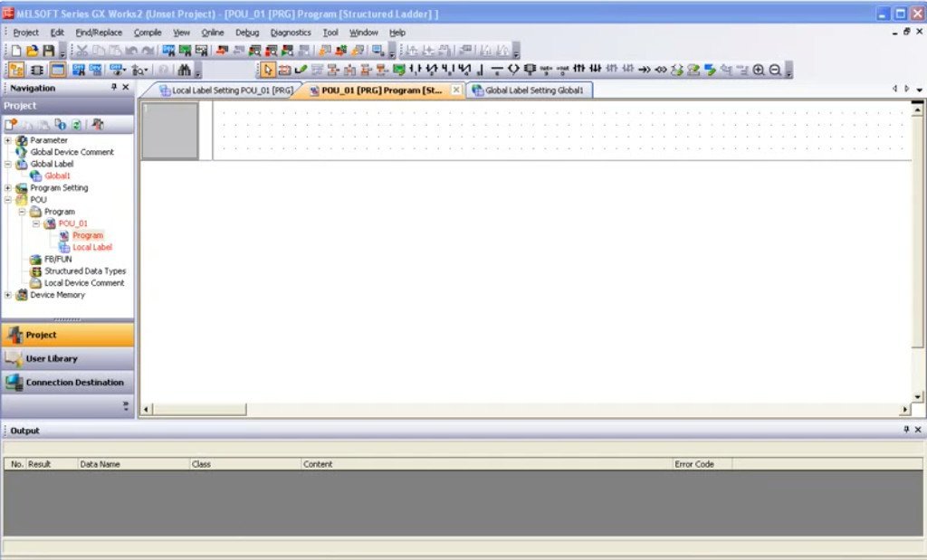Click the Zoom In magnifier icon
The height and width of the screenshot is (560, 927).
click(x=759, y=70)
